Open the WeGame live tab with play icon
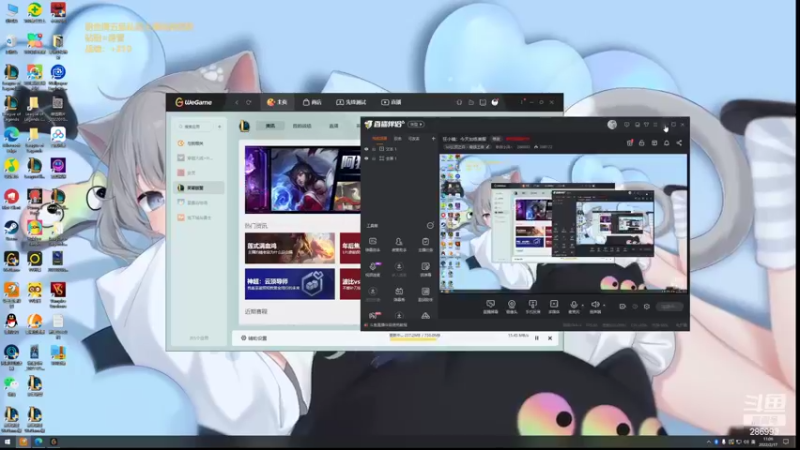The width and height of the screenshot is (800, 450). [391, 103]
